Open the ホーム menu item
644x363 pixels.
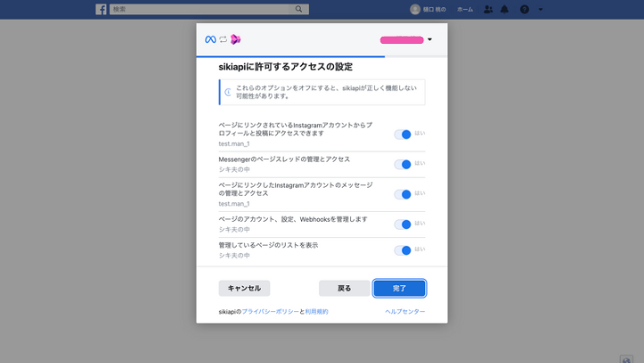coord(465,10)
